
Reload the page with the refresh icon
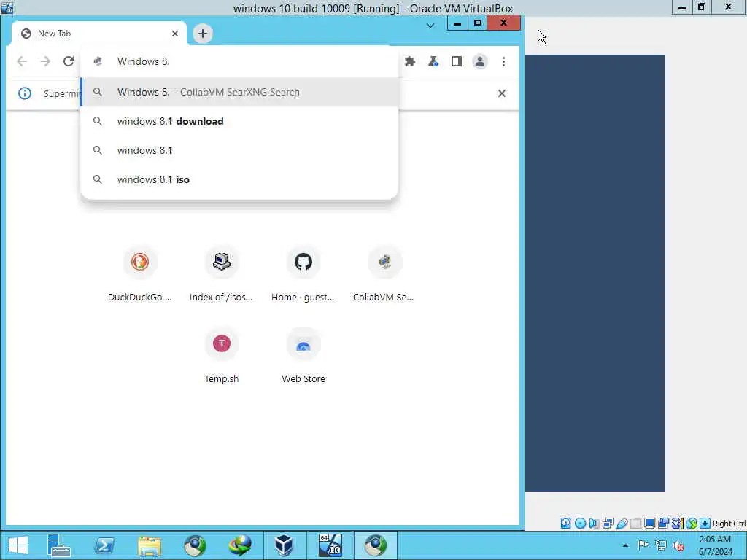click(69, 61)
